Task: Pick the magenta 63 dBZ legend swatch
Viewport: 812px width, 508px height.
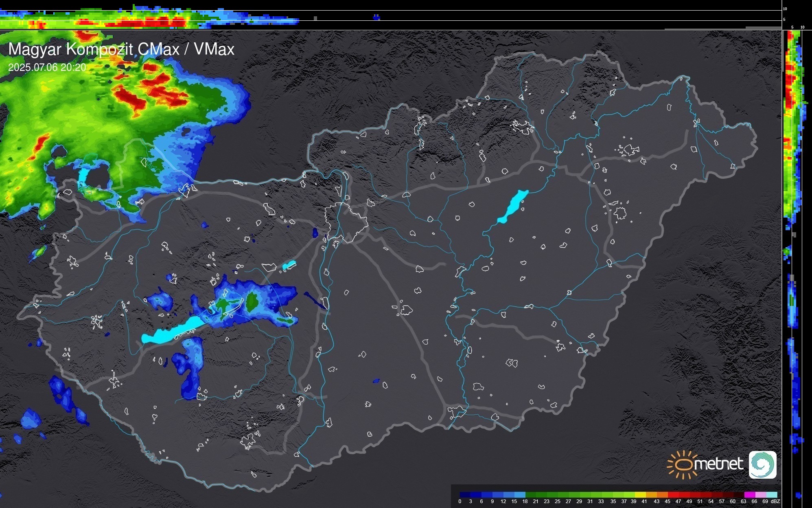Action: point(749,495)
